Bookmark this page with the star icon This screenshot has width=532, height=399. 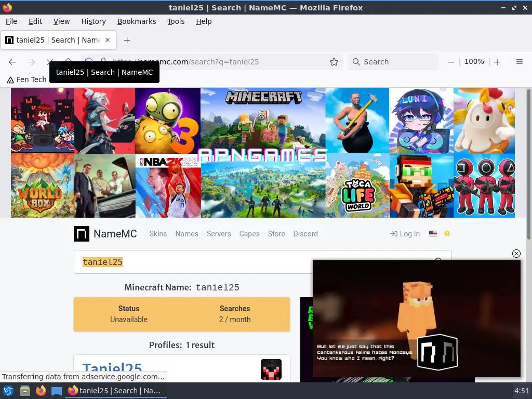pyautogui.click(x=334, y=62)
